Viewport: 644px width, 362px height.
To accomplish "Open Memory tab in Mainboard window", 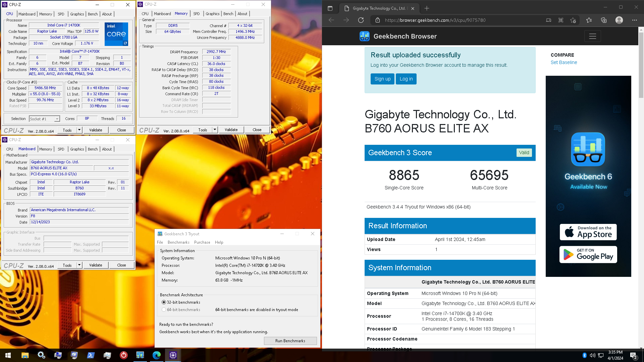I will (46, 149).
